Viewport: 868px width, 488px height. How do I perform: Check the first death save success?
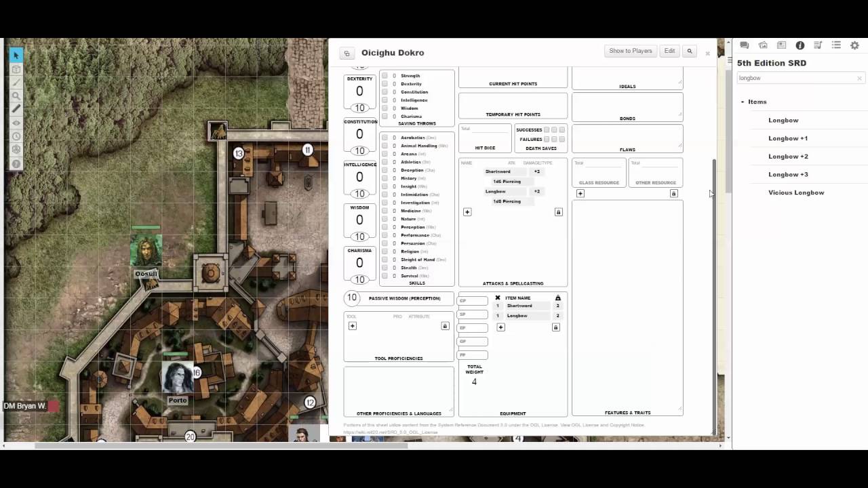pyautogui.click(x=547, y=129)
